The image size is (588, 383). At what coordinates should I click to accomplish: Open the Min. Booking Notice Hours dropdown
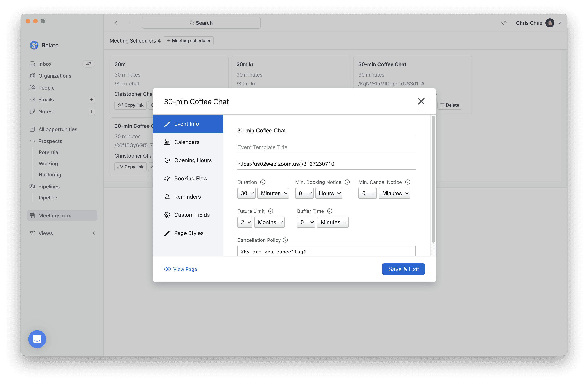click(x=329, y=193)
